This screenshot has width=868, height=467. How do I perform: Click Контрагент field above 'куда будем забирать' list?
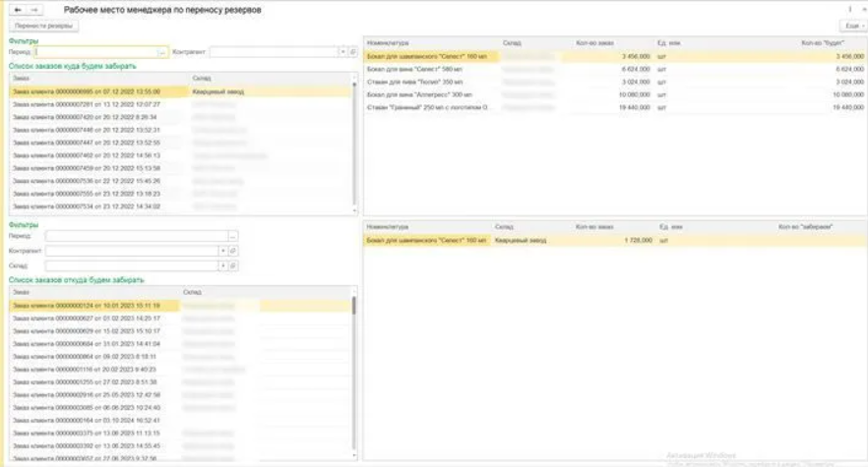(274, 52)
